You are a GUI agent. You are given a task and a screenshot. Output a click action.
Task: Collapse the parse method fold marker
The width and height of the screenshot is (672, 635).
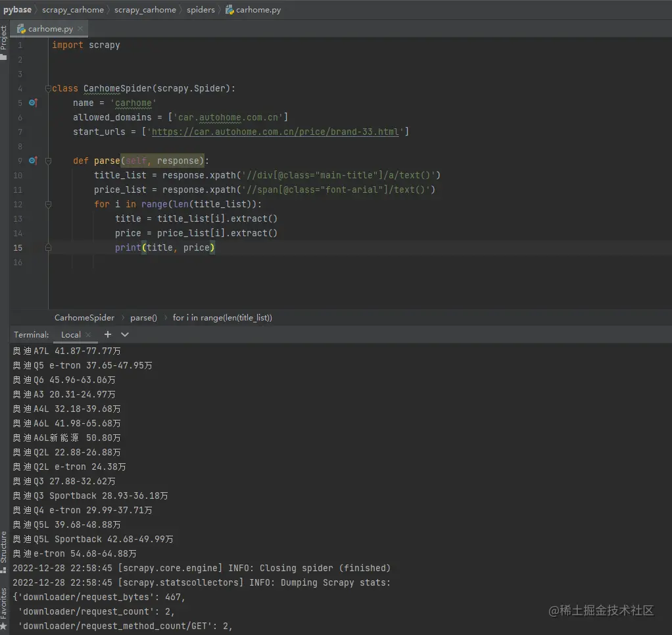tap(48, 161)
